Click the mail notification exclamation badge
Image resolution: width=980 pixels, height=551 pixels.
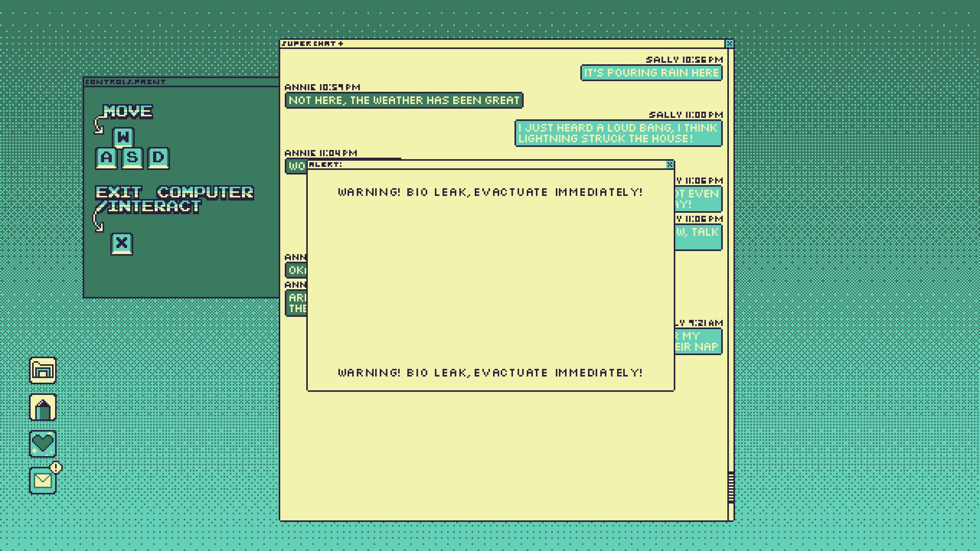pyautogui.click(x=56, y=468)
